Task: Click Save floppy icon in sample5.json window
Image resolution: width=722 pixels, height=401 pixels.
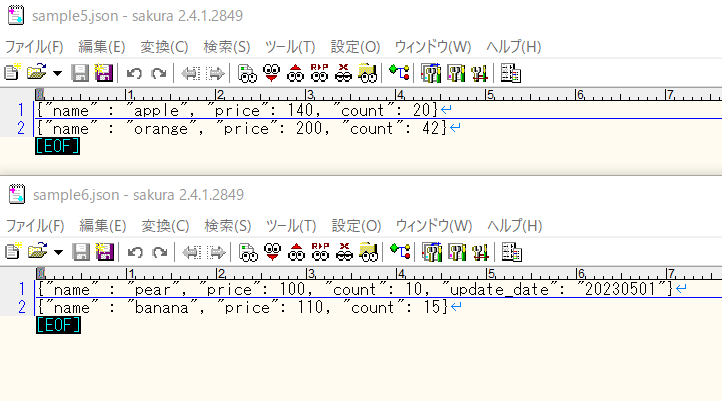Action: tap(80, 73)
